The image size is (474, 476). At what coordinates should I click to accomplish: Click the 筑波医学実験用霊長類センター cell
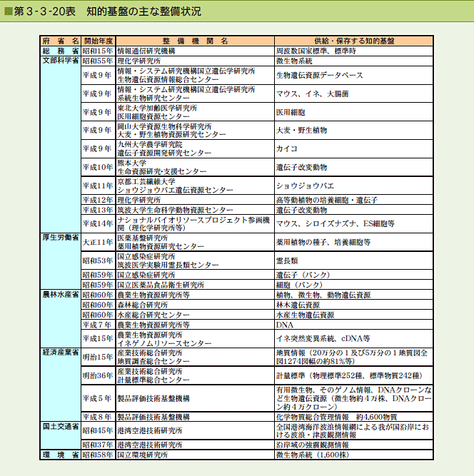pyautogui.click(x=195, y=260)
